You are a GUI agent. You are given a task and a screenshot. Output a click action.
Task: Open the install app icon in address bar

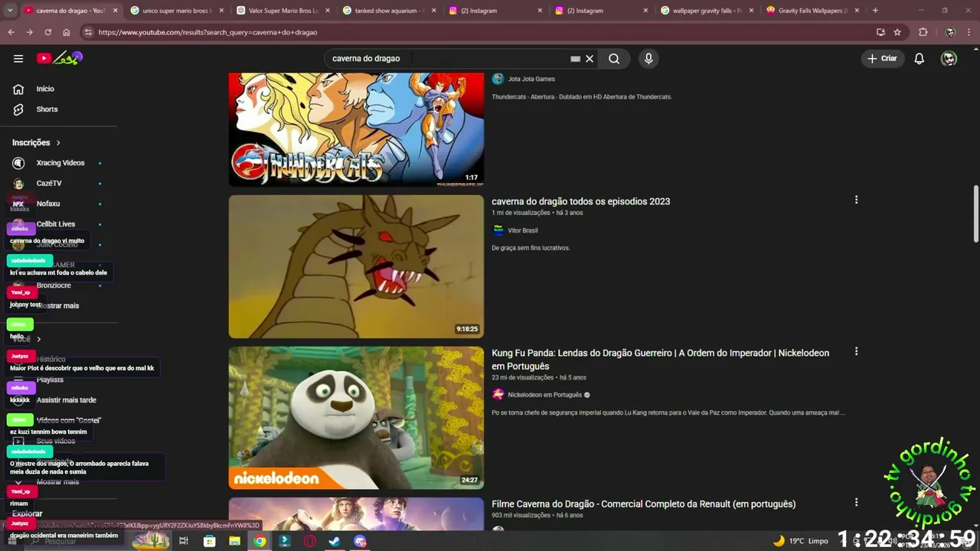coord(880,32)
